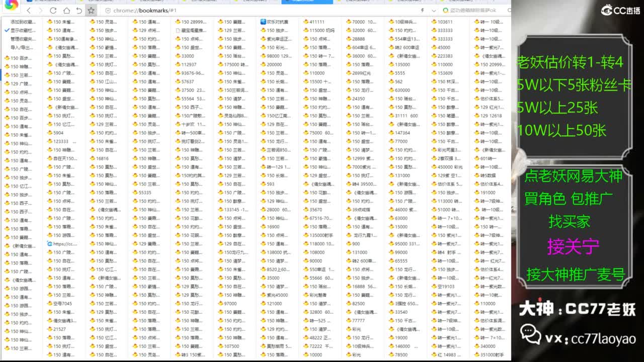Open the 欢乐对抗赛 bookmark
This screenshot has height=362, width=644.
(277, 22)
